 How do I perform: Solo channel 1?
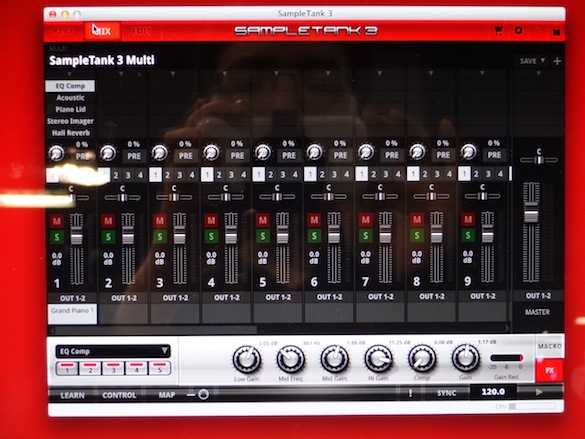click(57, 237)
